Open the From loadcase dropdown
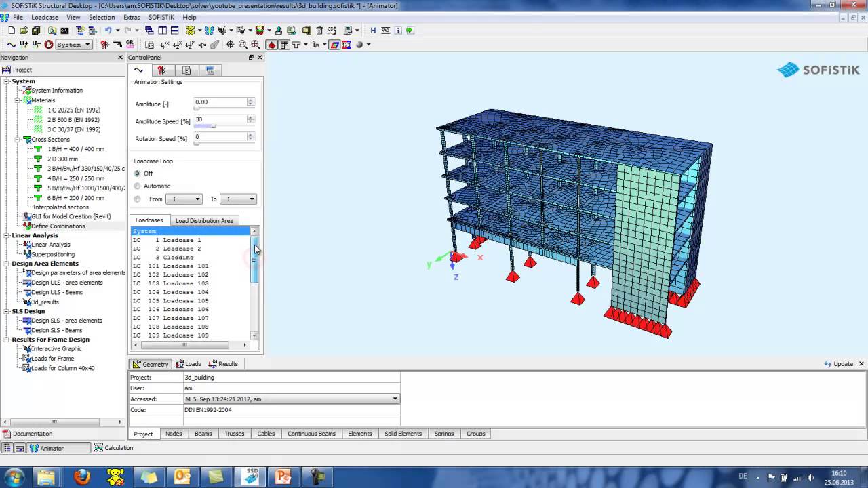 click(184, 199)
